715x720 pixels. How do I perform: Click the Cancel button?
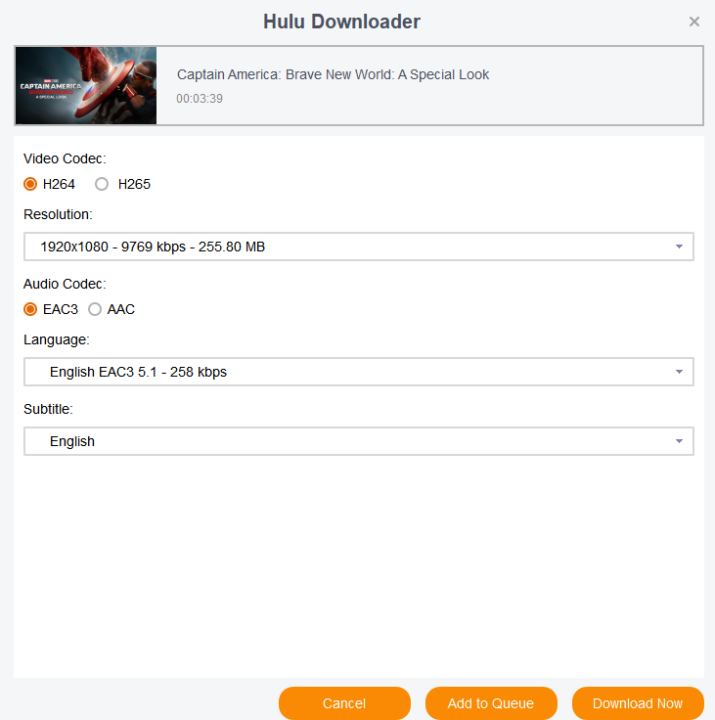tap(344, 703)
